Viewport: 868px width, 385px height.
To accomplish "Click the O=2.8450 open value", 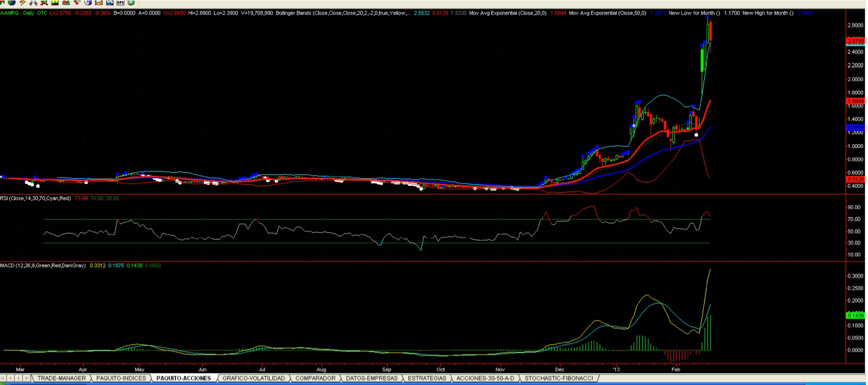I will (175, 13).
